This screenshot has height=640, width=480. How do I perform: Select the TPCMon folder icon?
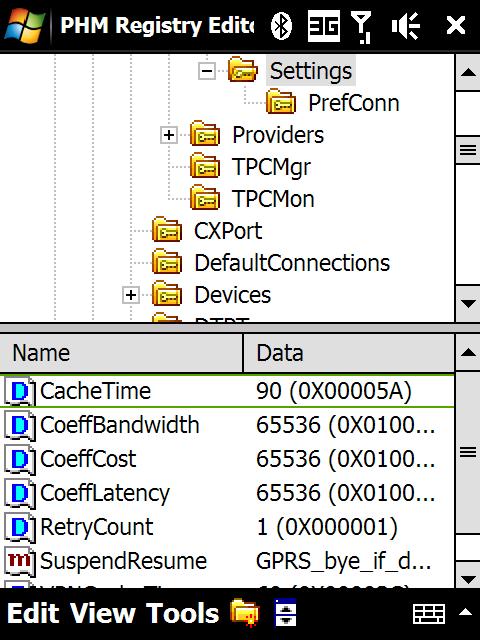[x=205, y=198]
